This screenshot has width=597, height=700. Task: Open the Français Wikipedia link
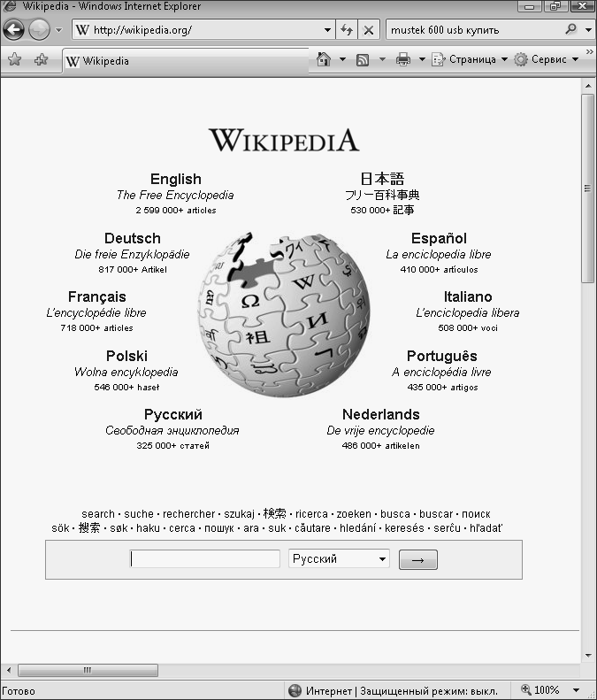96,296
